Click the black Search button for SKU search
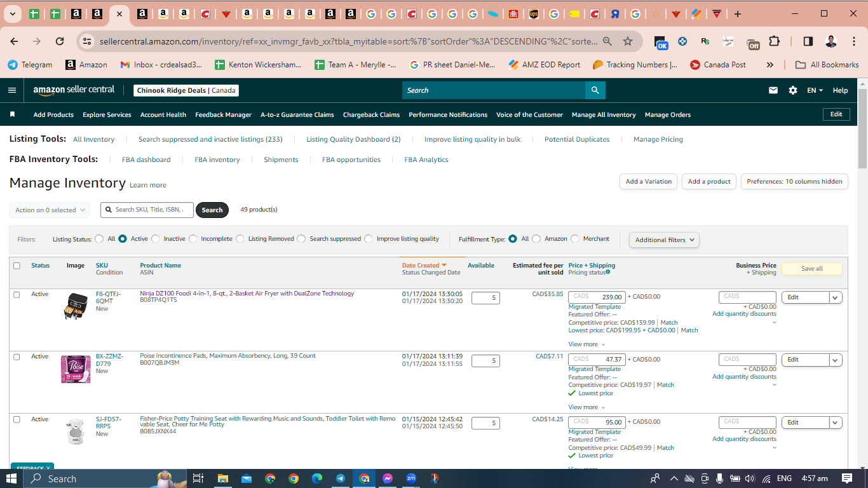The height and width of the screenshot is (488, 868). pyautogui.click(x=212, y=210)
